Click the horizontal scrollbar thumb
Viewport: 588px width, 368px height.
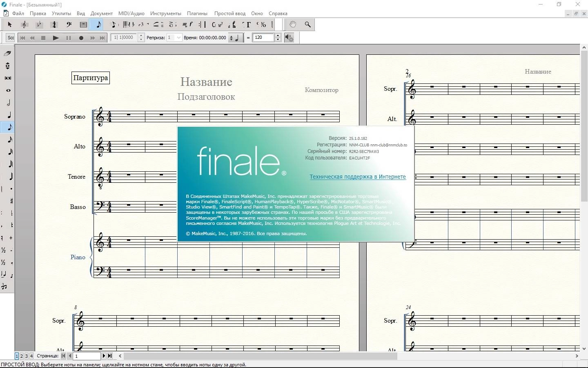click(x=261, y=356)
